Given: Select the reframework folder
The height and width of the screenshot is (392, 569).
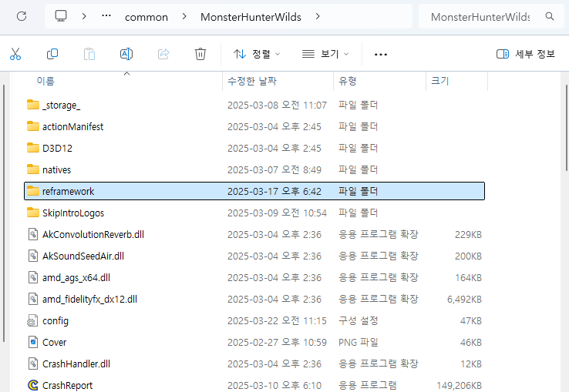Looking at the screenshot, I should [254, 191].
